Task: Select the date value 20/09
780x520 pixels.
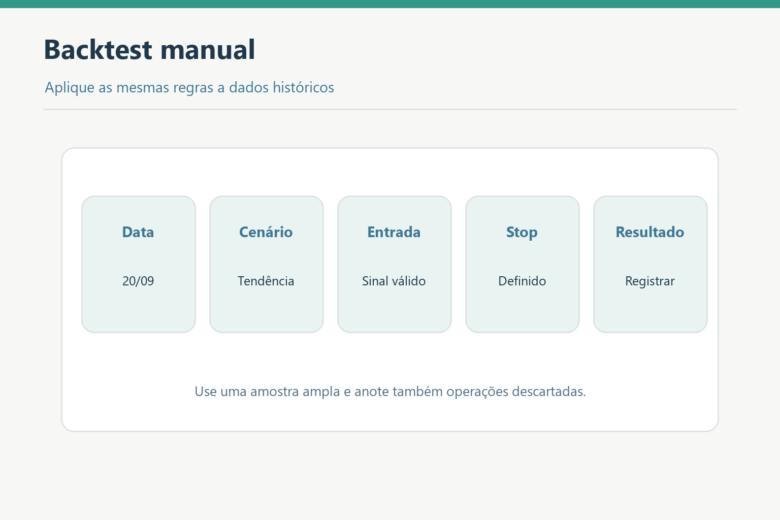Action: [x=138, y=281]
